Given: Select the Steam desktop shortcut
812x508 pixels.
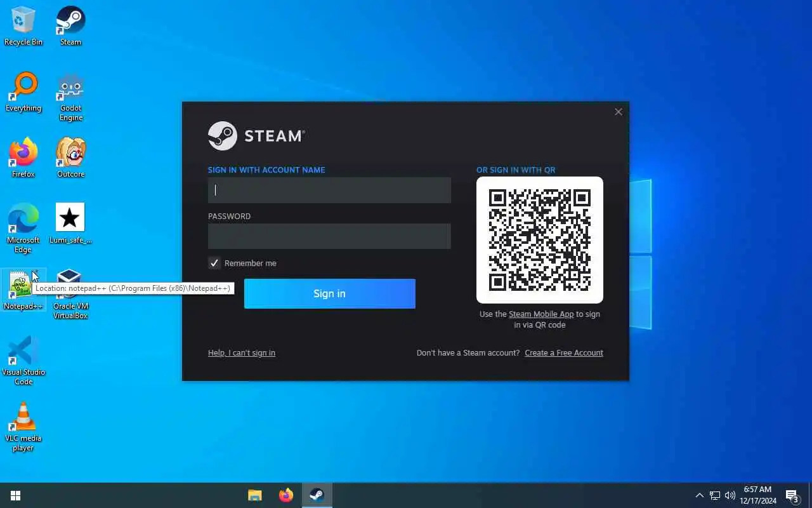Looking at the screenshot, I should pos(70,26).
